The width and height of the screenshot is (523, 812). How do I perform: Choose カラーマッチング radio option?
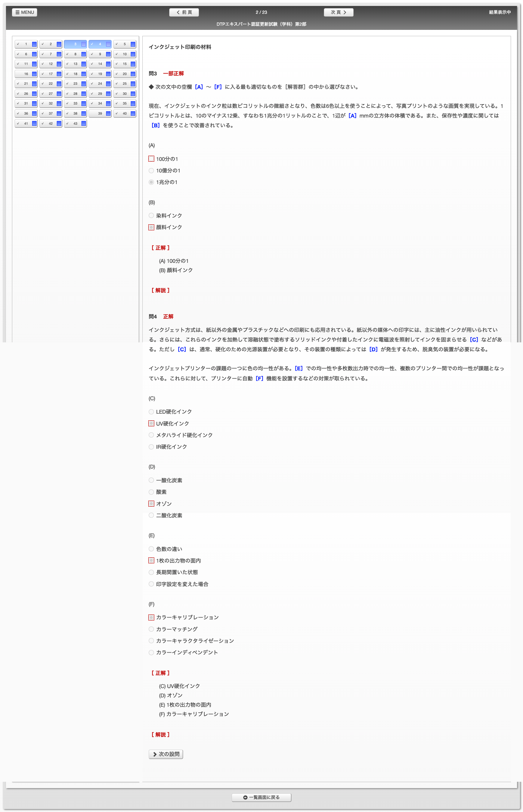coord(151,629)
